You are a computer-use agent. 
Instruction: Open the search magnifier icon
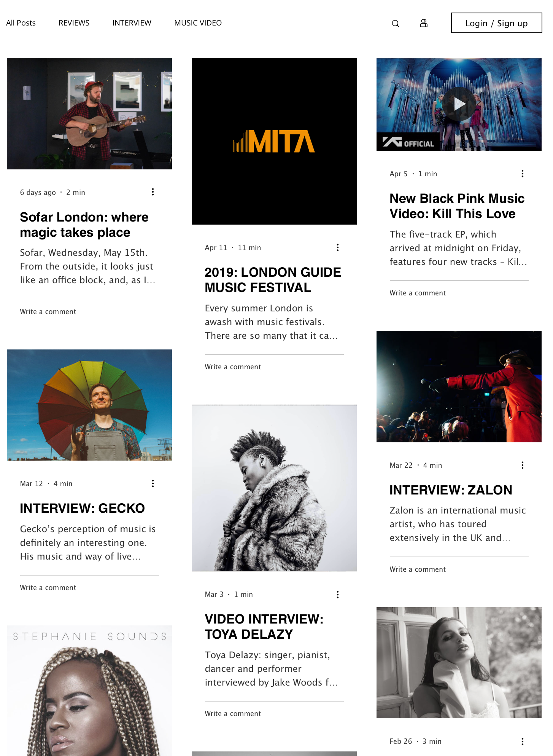tap(396, 24)
